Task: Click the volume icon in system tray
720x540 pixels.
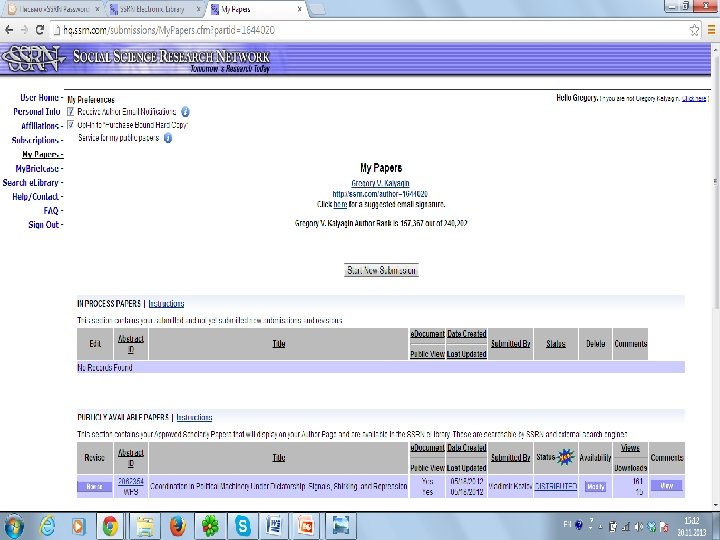Action: coord(639,527)
